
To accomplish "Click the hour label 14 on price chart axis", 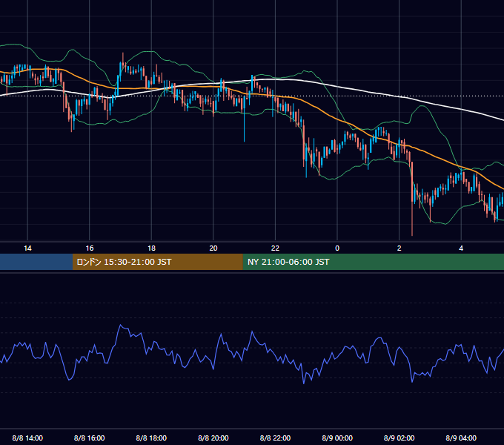I will pos(27,248).
